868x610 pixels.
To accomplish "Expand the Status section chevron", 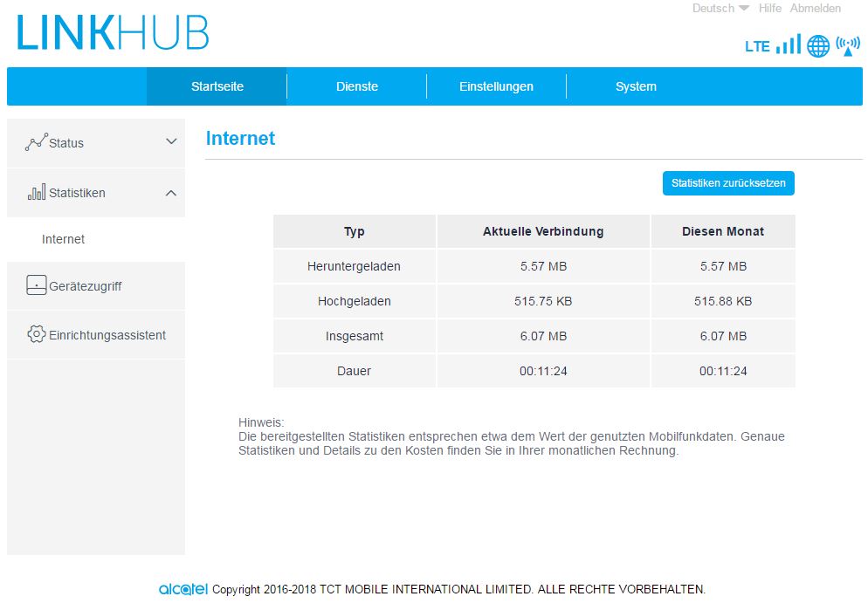I will [x=171, y=142].
